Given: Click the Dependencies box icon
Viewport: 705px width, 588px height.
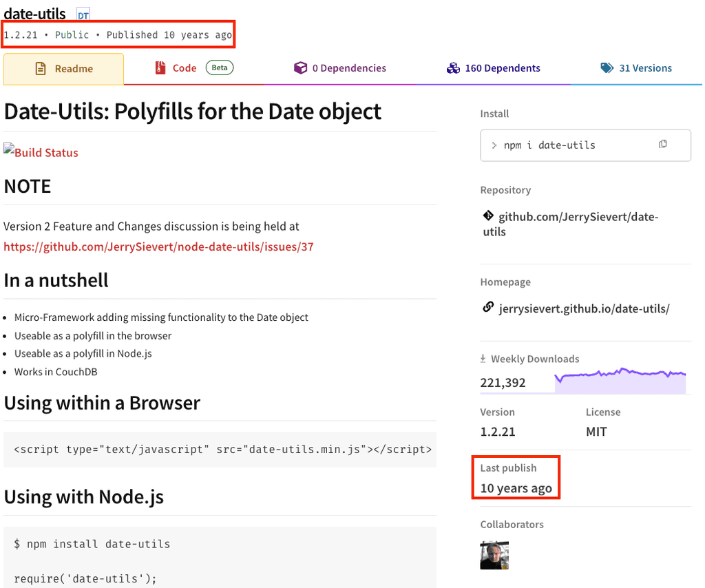Looking at the screenshot, I should [300, 67].
